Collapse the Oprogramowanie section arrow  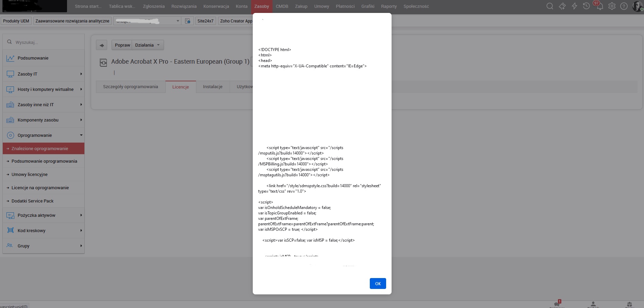point(81,135)
